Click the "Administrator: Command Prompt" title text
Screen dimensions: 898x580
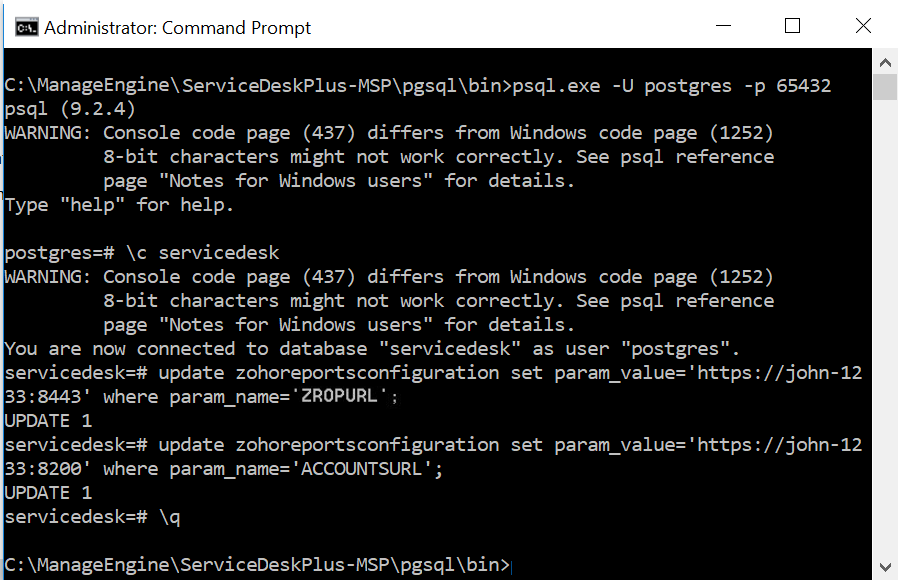pyautogui.click(x=178, y=28)
